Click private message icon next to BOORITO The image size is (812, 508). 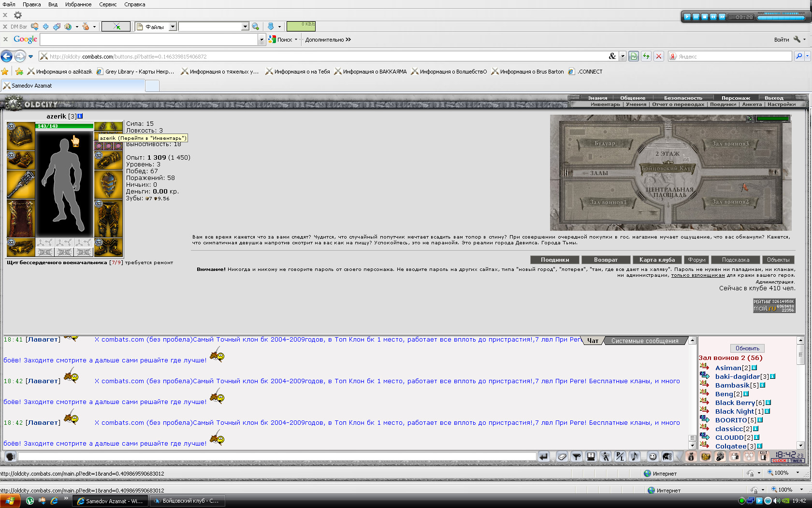click(704, 419)
